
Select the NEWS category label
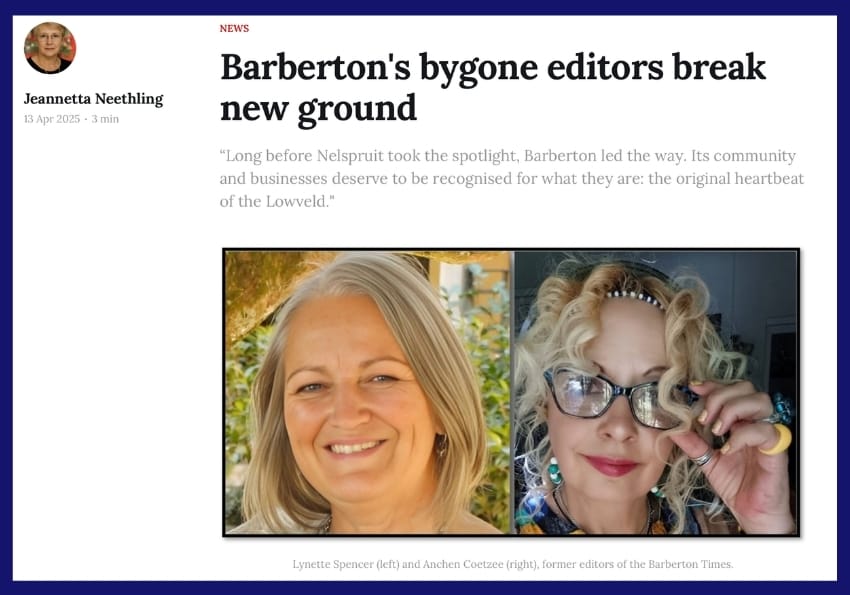[x=234, y=29]
